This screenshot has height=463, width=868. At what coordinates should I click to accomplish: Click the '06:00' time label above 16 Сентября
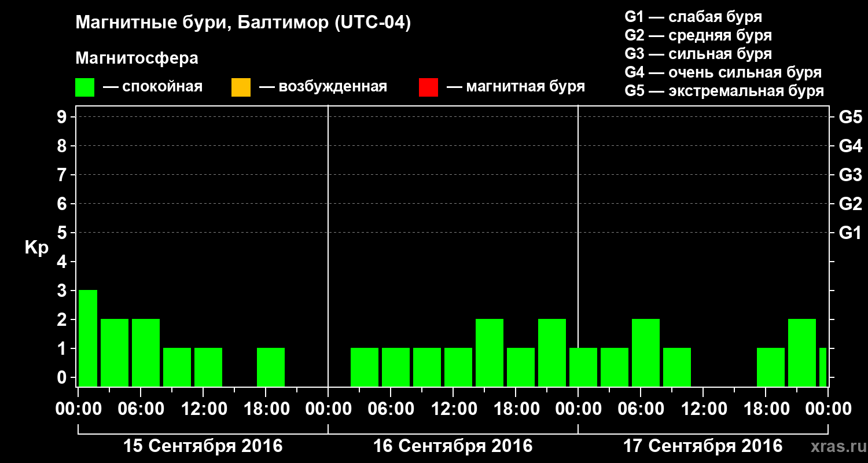(x=391, y=409)
